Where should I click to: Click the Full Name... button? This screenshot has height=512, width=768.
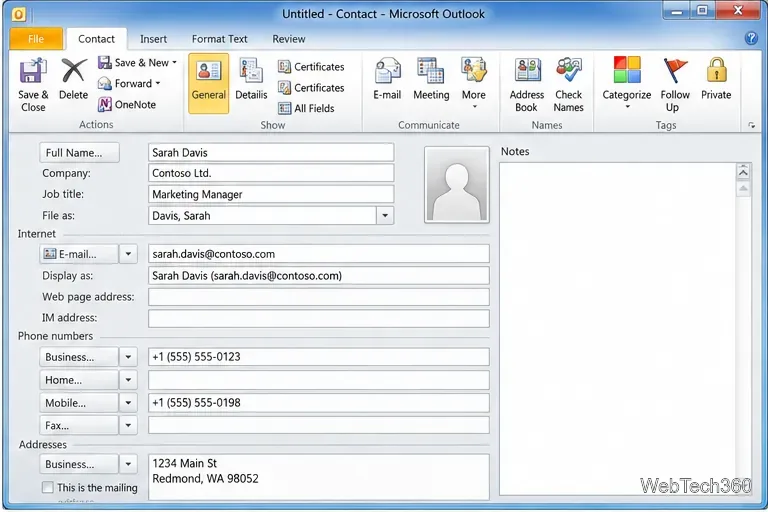tap(79, 153)
